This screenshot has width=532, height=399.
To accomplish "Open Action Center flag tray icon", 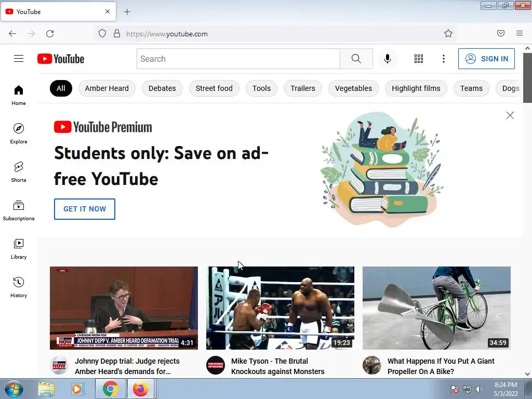I will click(x=455, y=389).
